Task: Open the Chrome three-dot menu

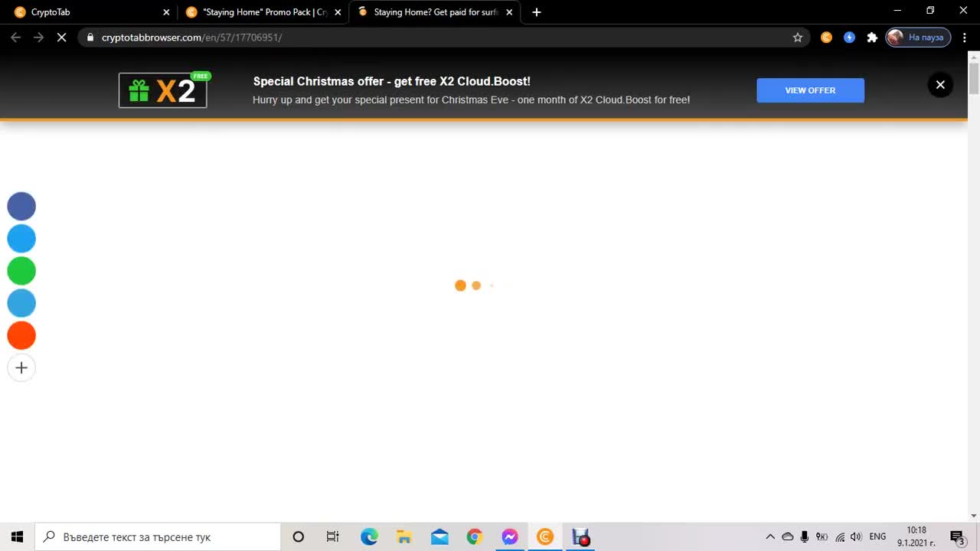Action: (x=965, y=37)
